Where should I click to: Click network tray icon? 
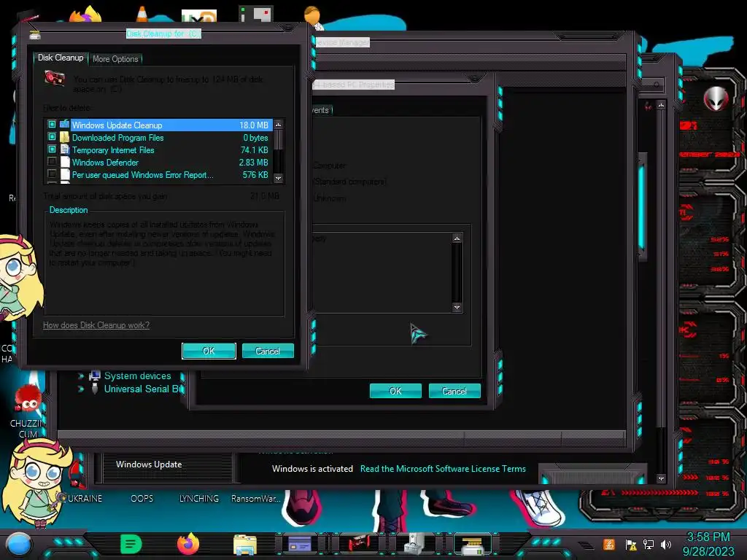pos(649,544)
